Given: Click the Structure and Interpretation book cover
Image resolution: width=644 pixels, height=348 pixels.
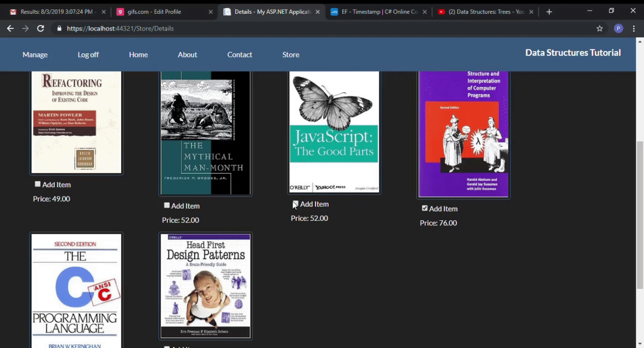Looking at the screenshot, I should (x=463, y=134).
